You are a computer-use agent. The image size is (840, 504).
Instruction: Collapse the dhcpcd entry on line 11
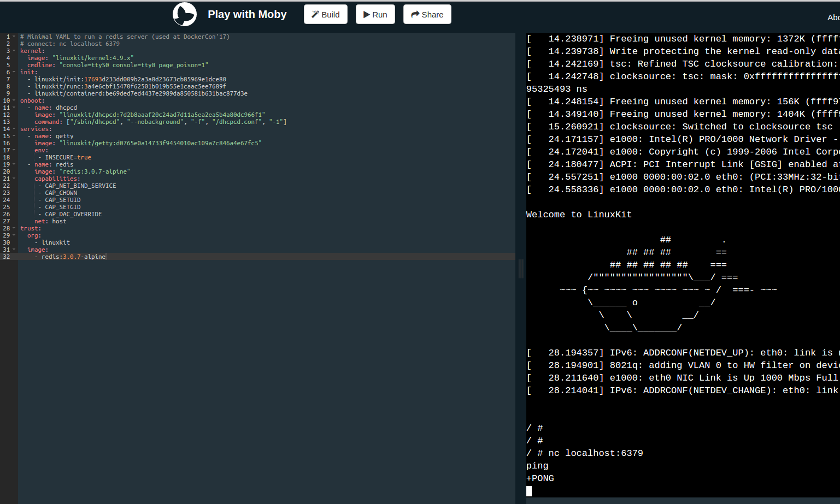(14, 108)
